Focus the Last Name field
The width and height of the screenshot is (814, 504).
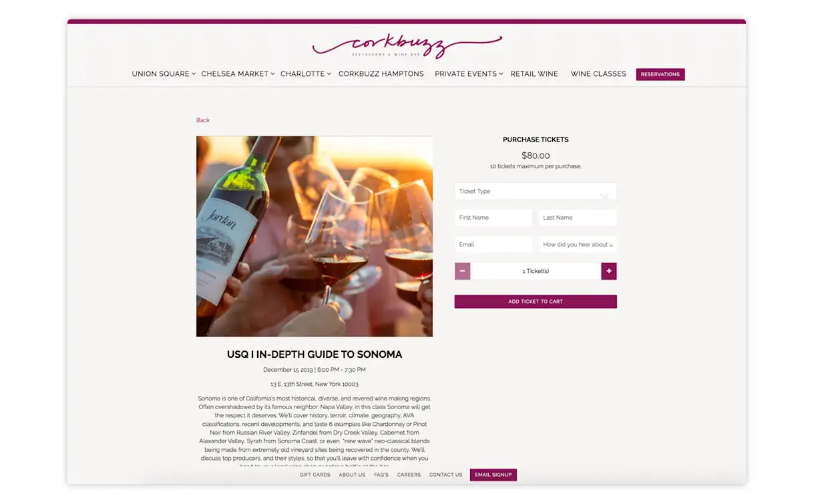(x=578, y=218)
